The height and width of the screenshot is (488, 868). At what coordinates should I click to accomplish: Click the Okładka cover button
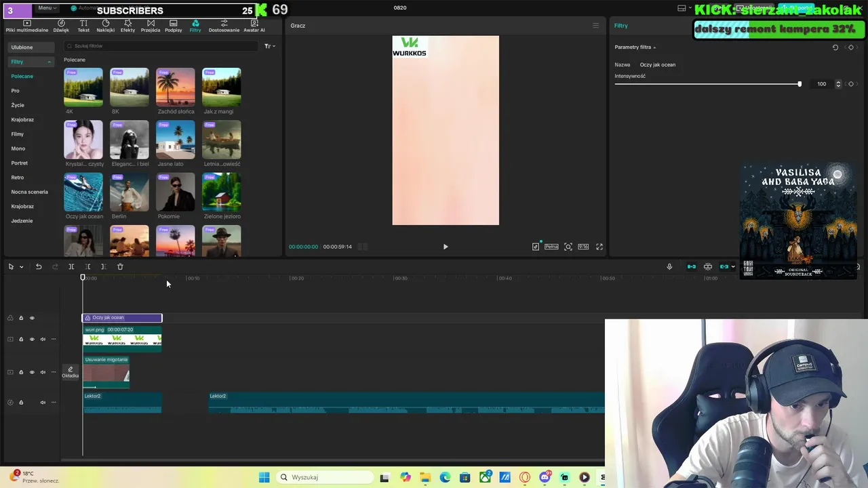point(71,372)
